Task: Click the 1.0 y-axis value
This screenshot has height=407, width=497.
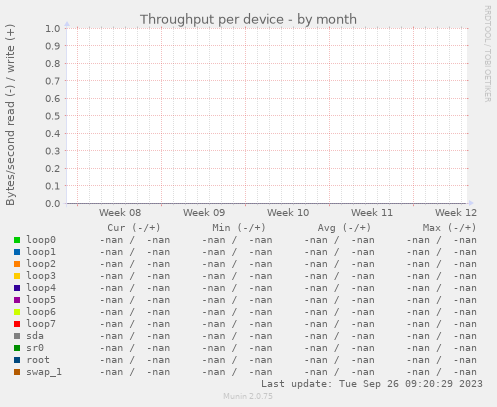Action: (53, 28)
